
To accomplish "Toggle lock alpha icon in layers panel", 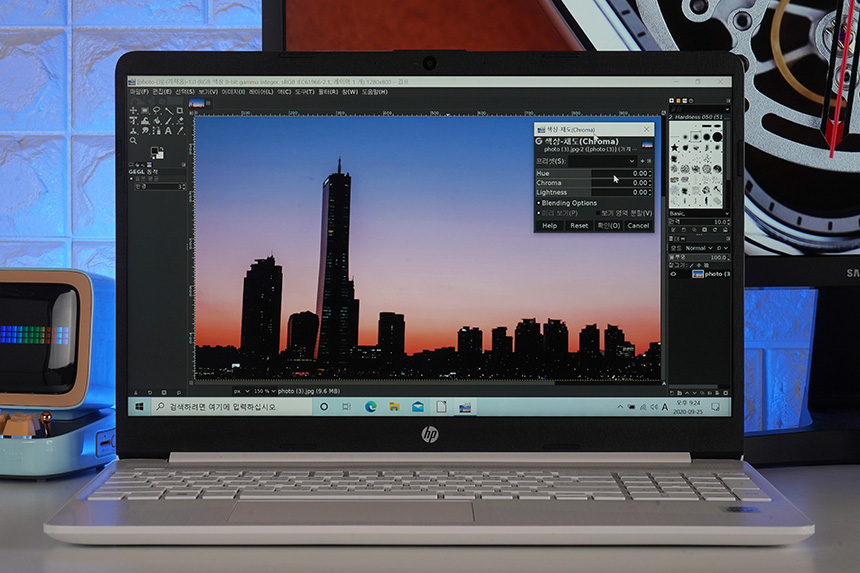I will pyautogui.click(x=706, y=265).
